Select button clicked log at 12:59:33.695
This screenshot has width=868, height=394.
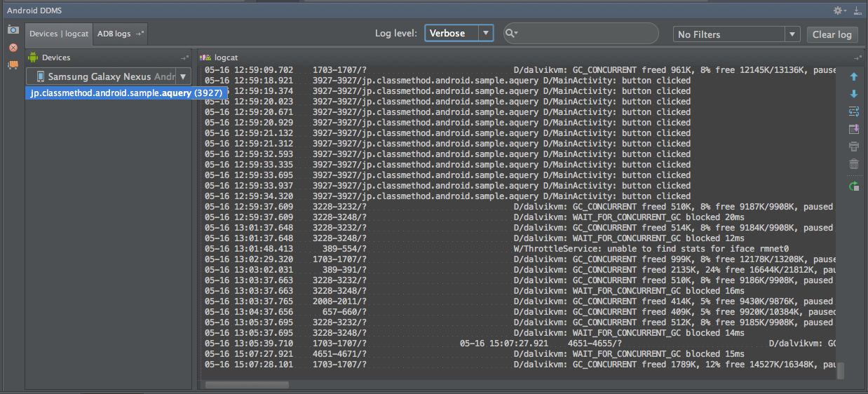coord(447,175)
